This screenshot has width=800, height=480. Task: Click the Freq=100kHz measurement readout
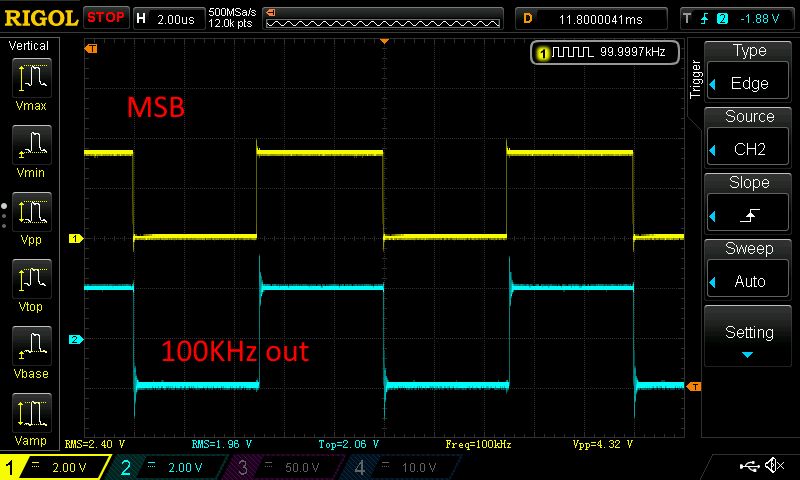[x=478, y=444]
